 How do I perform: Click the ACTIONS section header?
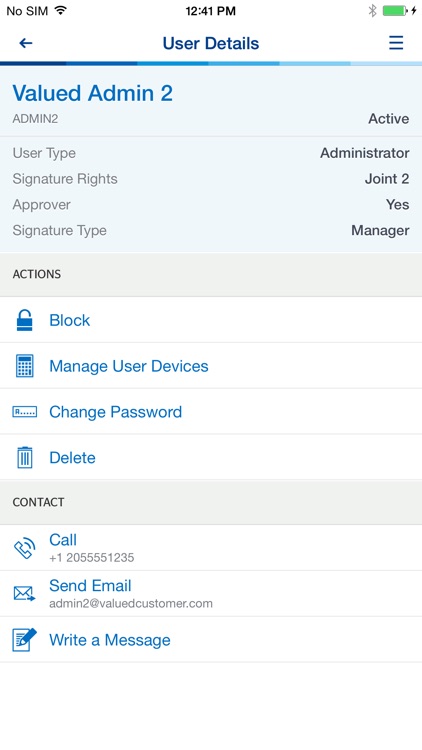coord(37,274)
